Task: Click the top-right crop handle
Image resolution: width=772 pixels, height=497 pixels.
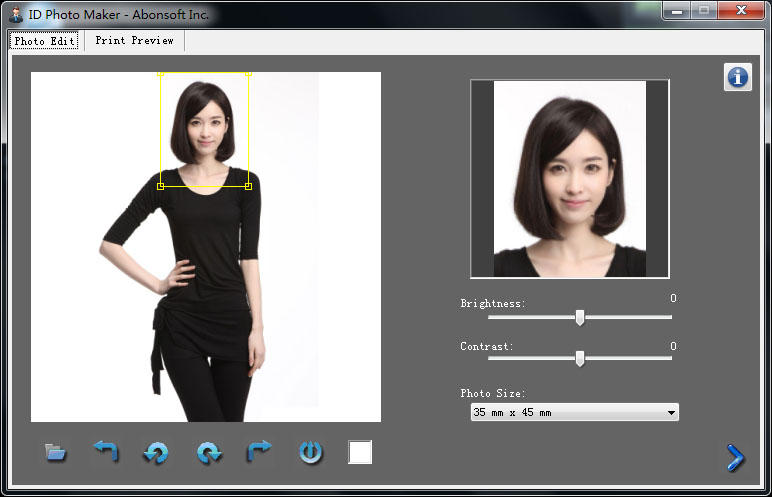Action: (248, 74)
